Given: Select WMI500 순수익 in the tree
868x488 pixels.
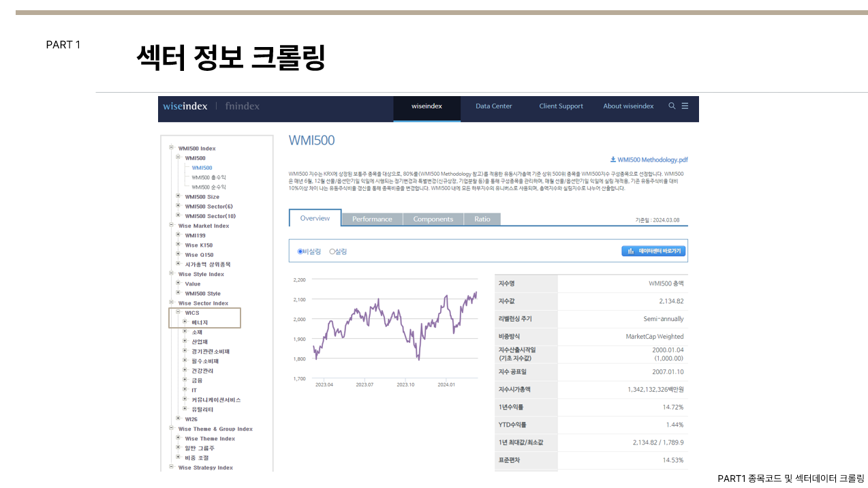Looking at the screenshot, I should pyautogui.click(x=208, y=187).
